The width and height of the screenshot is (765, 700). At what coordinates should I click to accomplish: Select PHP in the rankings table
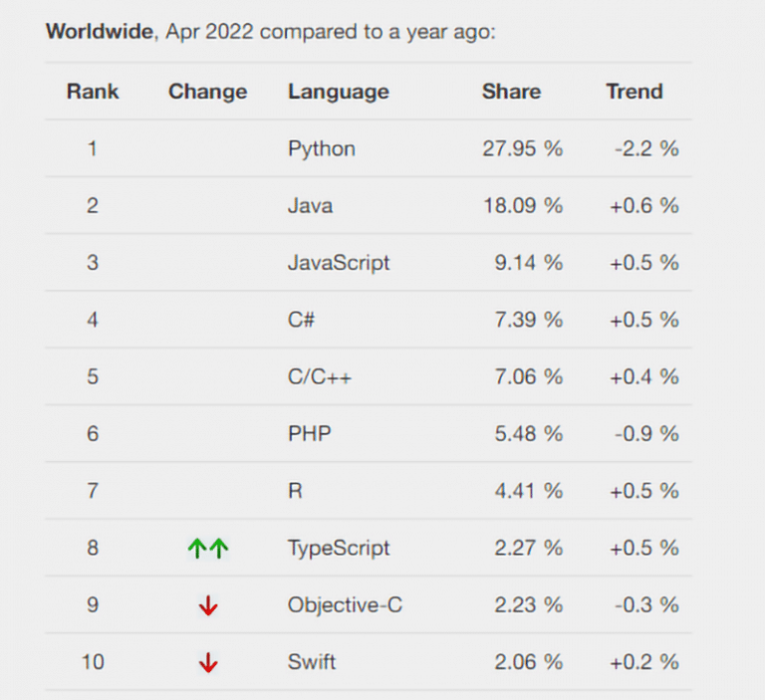click(310, 434)
